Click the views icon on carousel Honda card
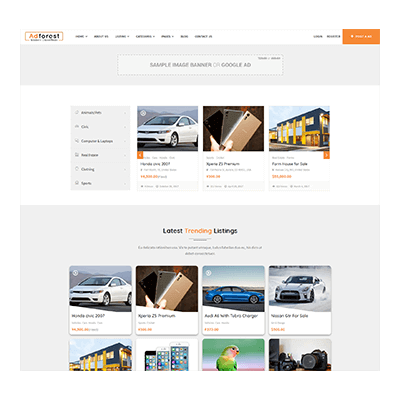Screen dimensions: 400x400 point(142,186)
